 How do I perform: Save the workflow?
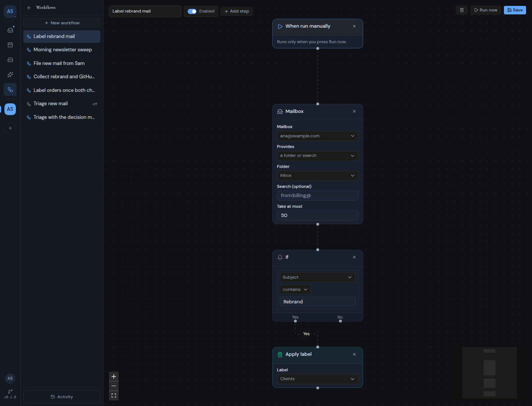pos(515,10)
